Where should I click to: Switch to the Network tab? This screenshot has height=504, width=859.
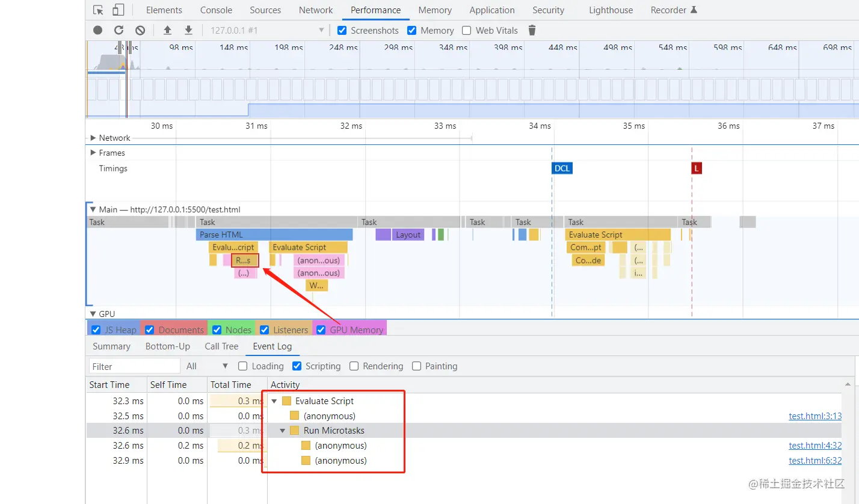(x=316, y=10)
